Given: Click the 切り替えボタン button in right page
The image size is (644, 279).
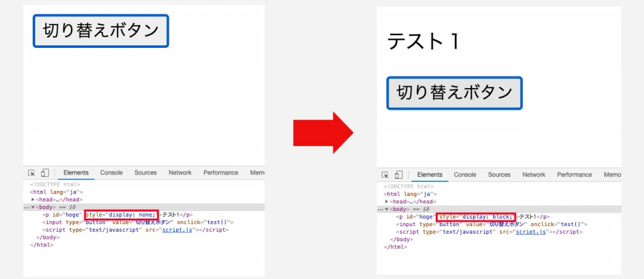Looking at the screenshot, I should click(454, 93).
